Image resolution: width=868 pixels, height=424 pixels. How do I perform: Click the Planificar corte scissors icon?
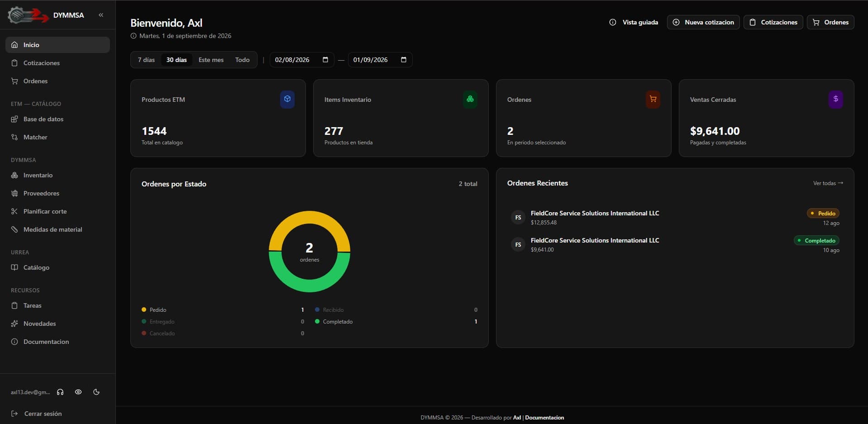click(x=14, y=211)
